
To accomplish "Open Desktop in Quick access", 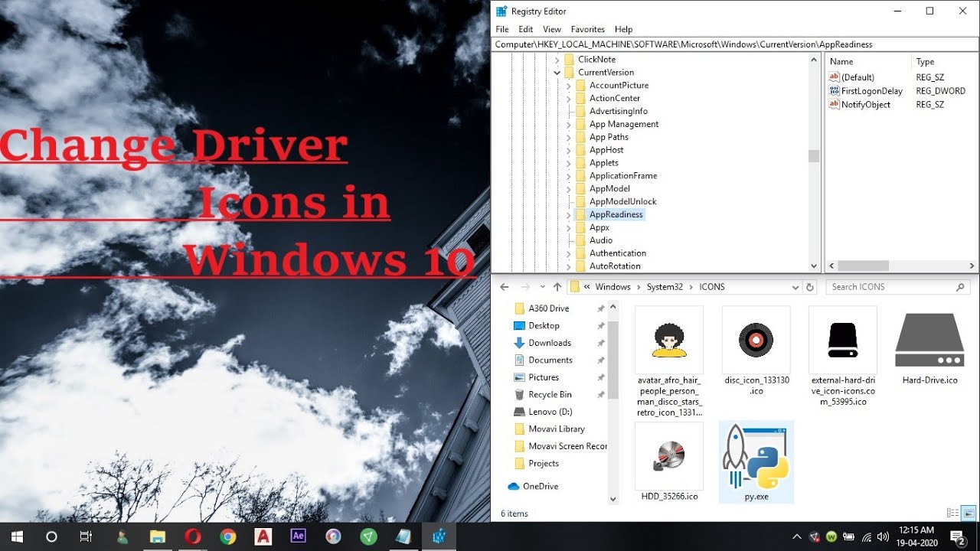I will point(544,326).
